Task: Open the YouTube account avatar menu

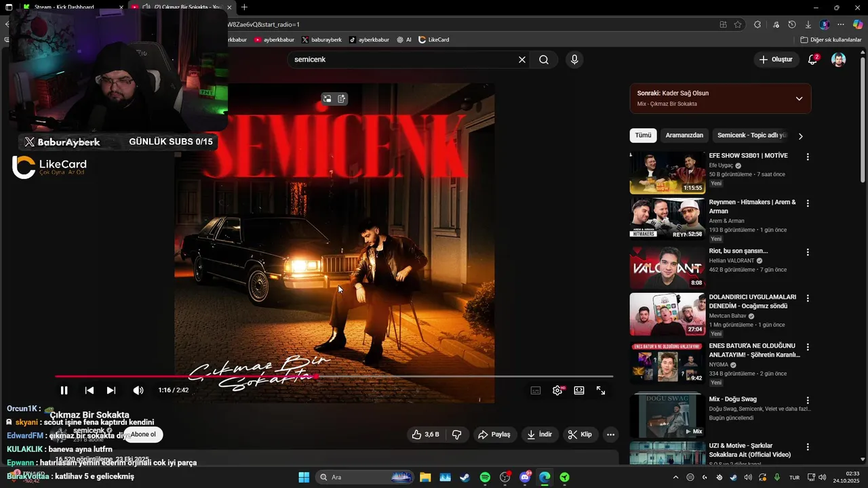Action: [839, 60]
